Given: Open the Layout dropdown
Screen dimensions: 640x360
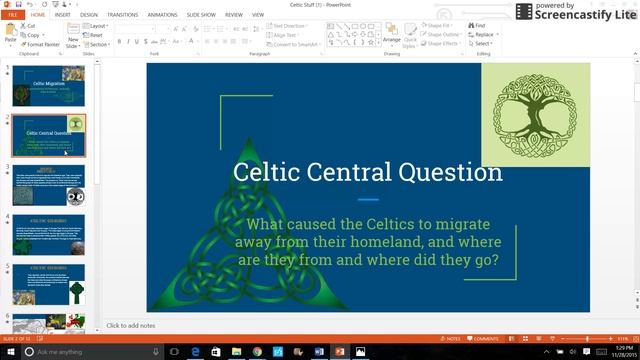Looking at the screenshot, I should (x=96, y=26).
